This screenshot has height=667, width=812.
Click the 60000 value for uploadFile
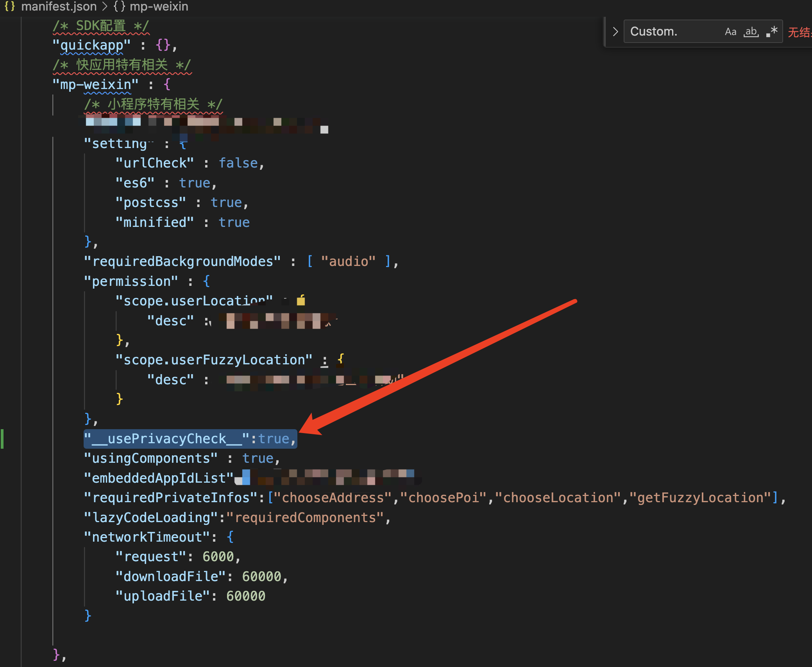(x=245, y=596)
